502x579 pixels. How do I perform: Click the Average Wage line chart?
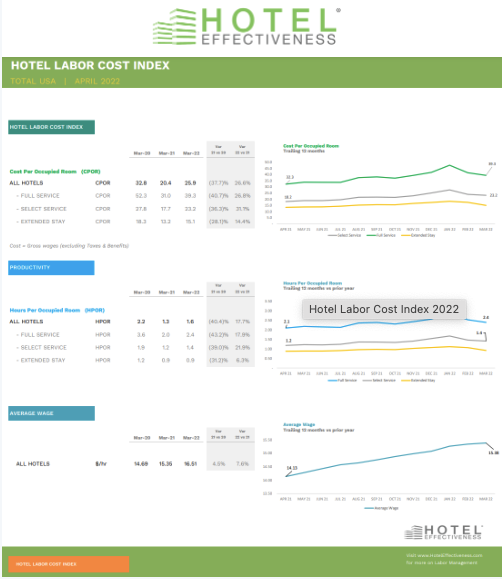click(380, 467)
